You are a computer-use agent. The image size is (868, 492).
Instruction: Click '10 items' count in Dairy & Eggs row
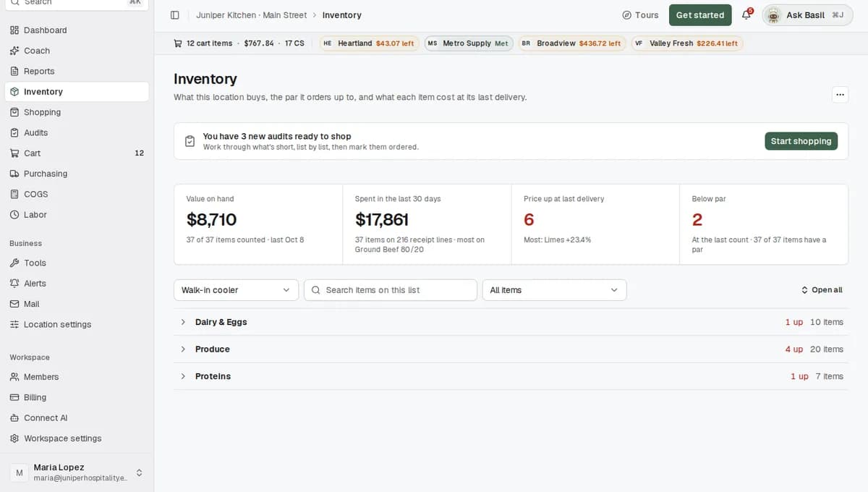click(826, 322)
